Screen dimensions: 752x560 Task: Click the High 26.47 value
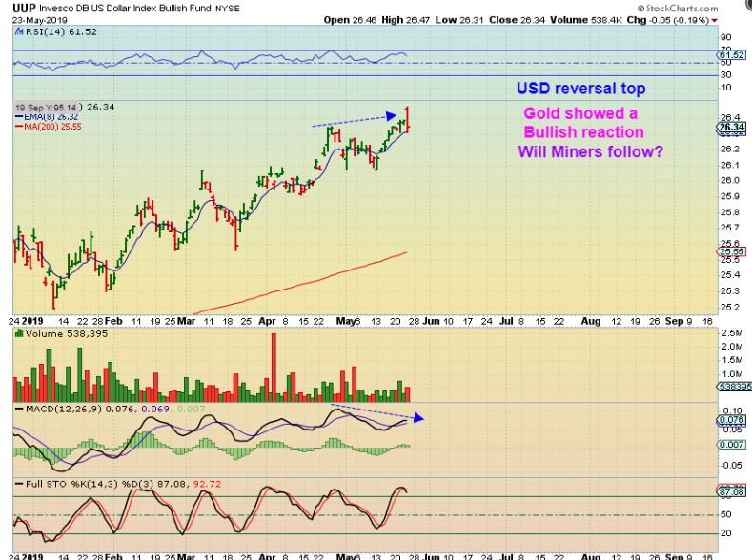point(406,20)
